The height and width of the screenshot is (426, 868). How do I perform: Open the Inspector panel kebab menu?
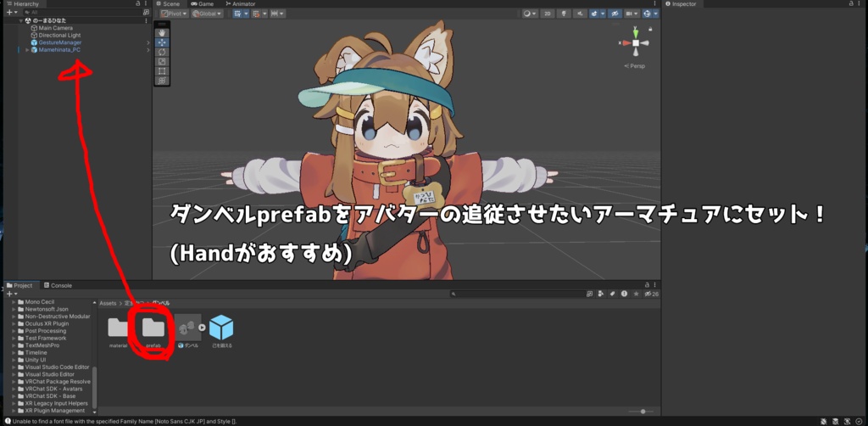[x=861, y=3]
